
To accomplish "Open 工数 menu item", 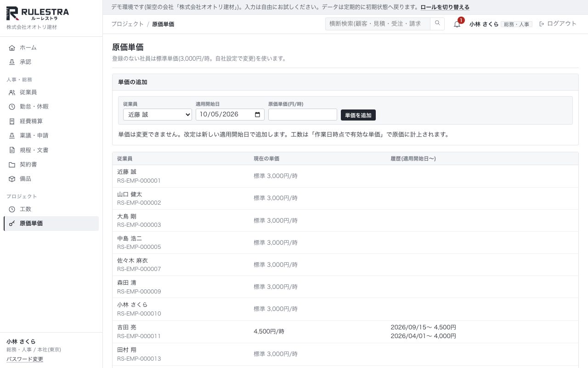I will [51, 209].
